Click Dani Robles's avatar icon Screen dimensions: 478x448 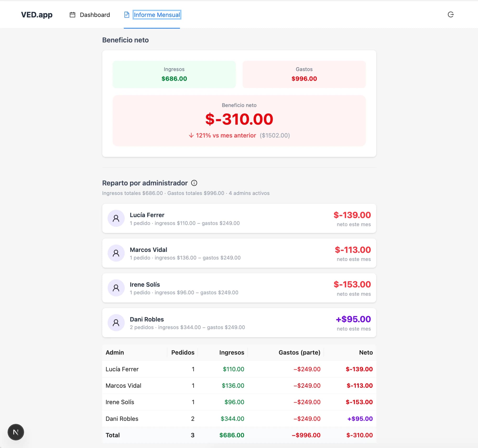click(x=116, y=323)
